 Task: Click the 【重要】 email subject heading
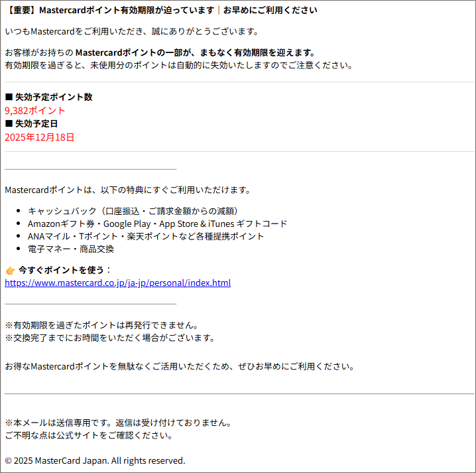pos(160,10)
